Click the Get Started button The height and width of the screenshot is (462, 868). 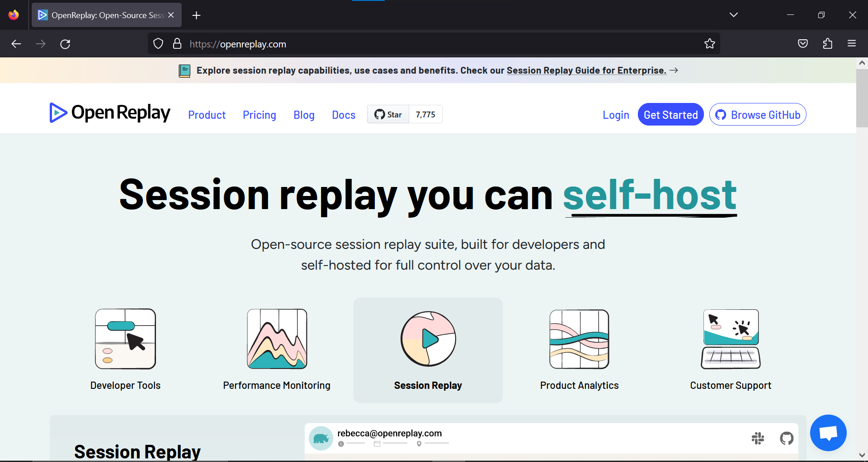click(670, 115)
